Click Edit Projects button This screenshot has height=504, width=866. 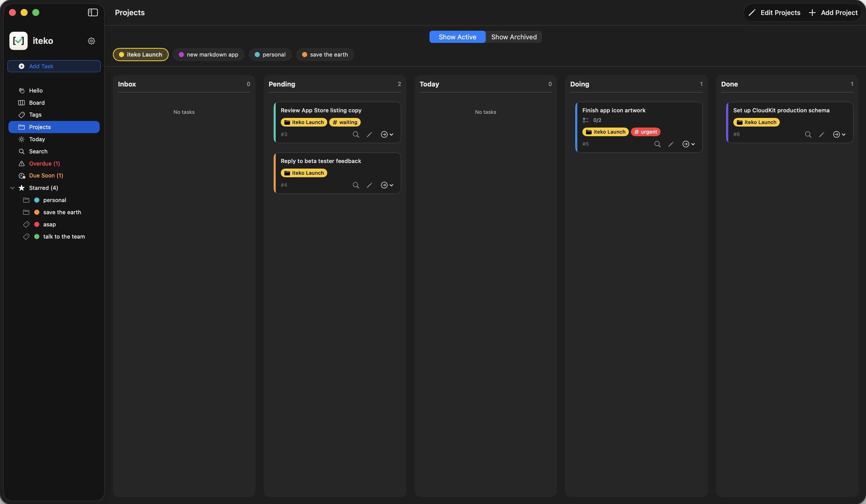pyautogui.click(x=774, y=13)
